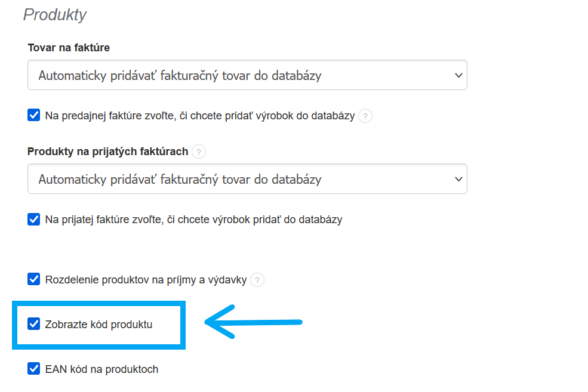Click the Tovar na faktúre field label
Image resolution: width=588 pixels, height=392 pixels.
click(69, 48)
